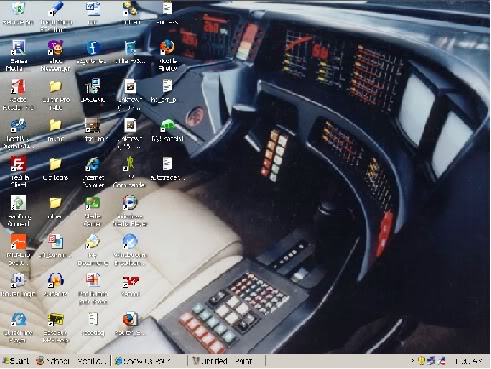
Task: Open the folder beside the Media Center icon
Action: tap(55, 203)
